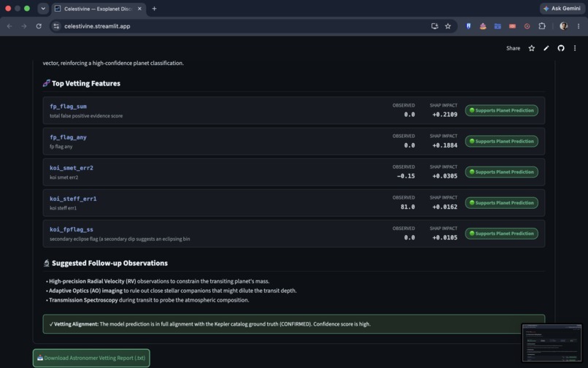
Task: Open the pink cake extension icon
Action: click(x=483, y=26)
